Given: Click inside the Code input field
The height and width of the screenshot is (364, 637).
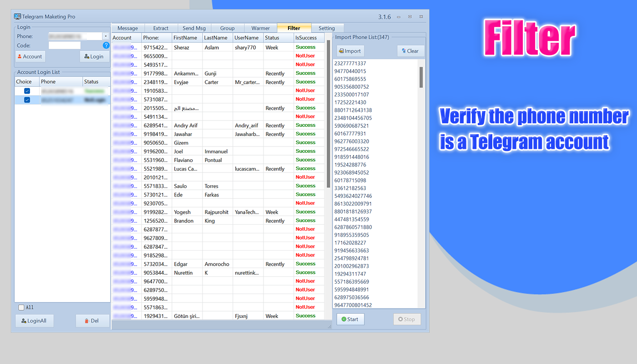Looking at the screenshot, I should pyautogui.click(x=65, y=45).
